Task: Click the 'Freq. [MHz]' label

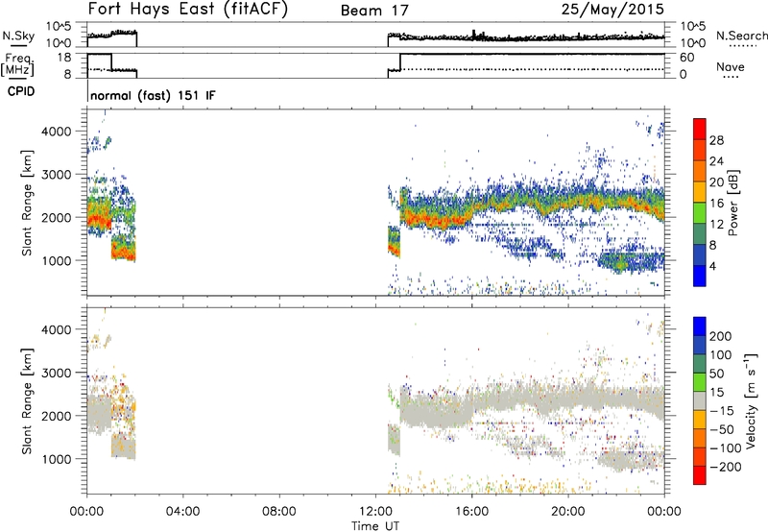Action: point(18,64)
